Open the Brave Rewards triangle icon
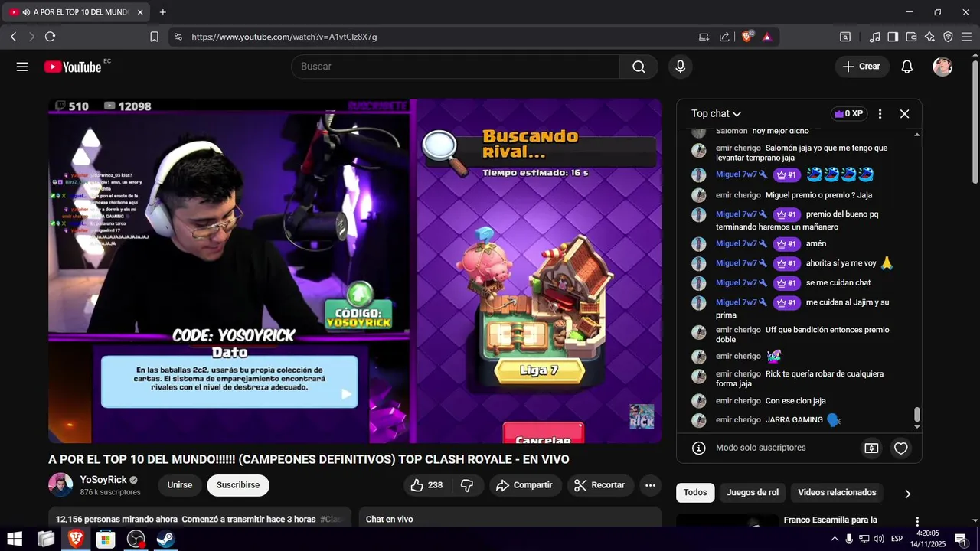Viewport: 980px width, 551px height. point(767,37)
